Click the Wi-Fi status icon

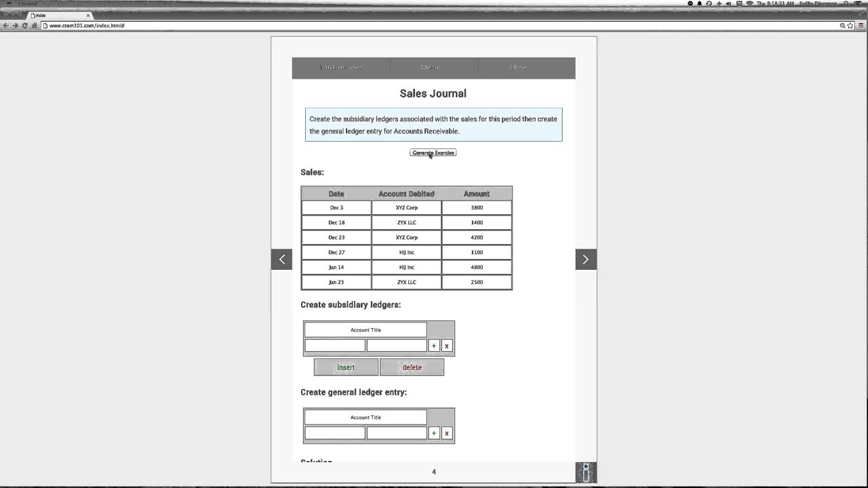(749, 3)
